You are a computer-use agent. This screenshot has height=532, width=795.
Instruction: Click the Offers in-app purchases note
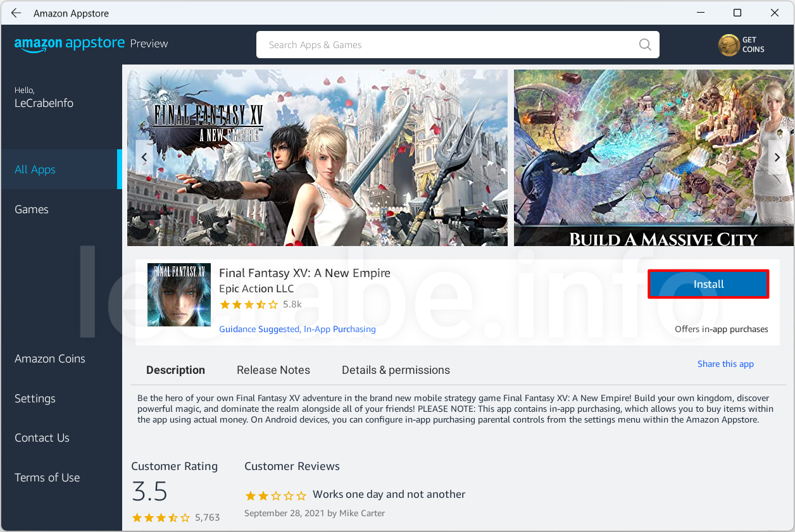click(x=722, y=329)
